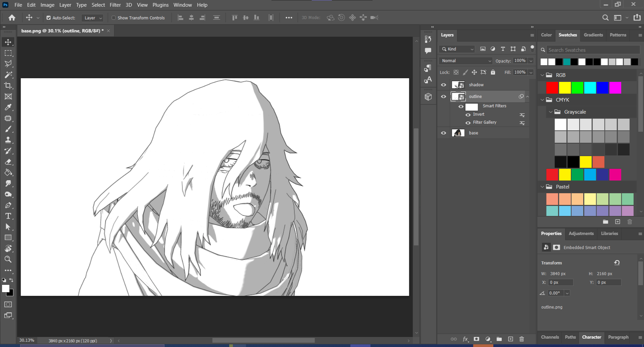Select the Eraser tool

click(x=8, y=162)
